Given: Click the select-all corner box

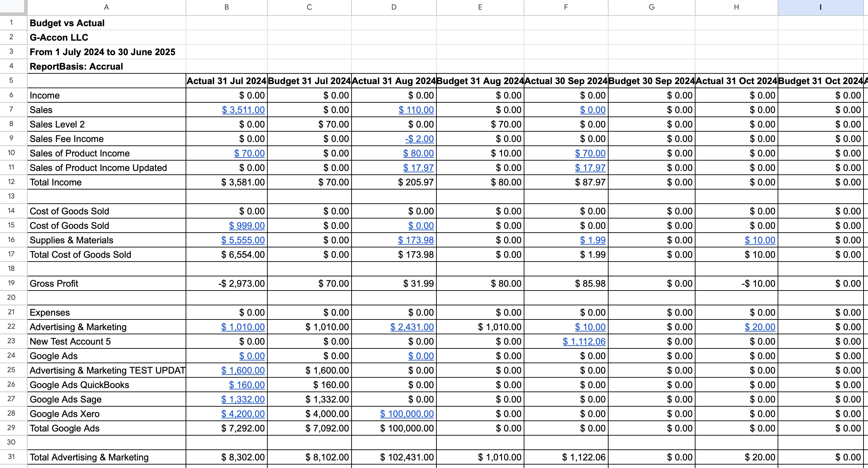Looking at the screenshot, I should (x=13, y=7).
